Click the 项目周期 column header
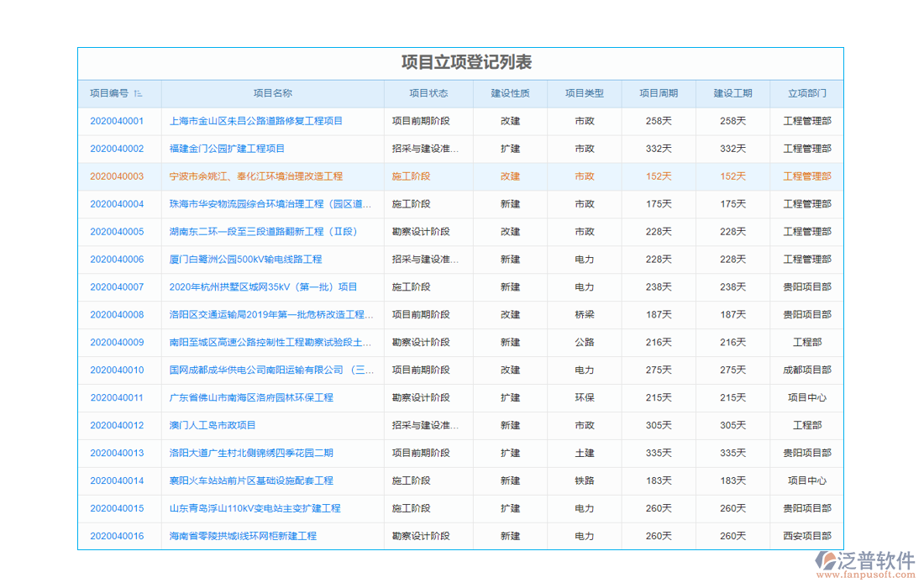 pyautogui.click(x=659, y=93)
